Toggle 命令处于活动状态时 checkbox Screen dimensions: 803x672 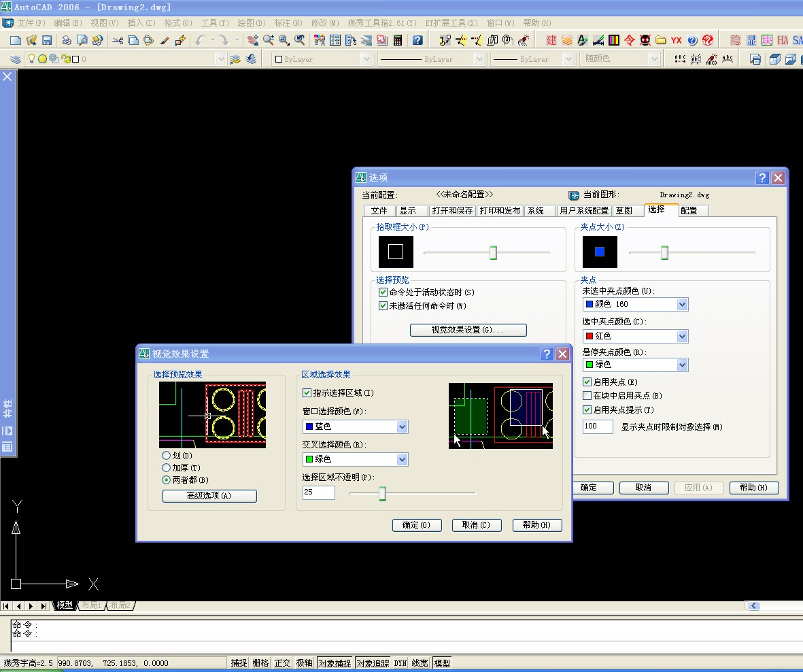383,292
